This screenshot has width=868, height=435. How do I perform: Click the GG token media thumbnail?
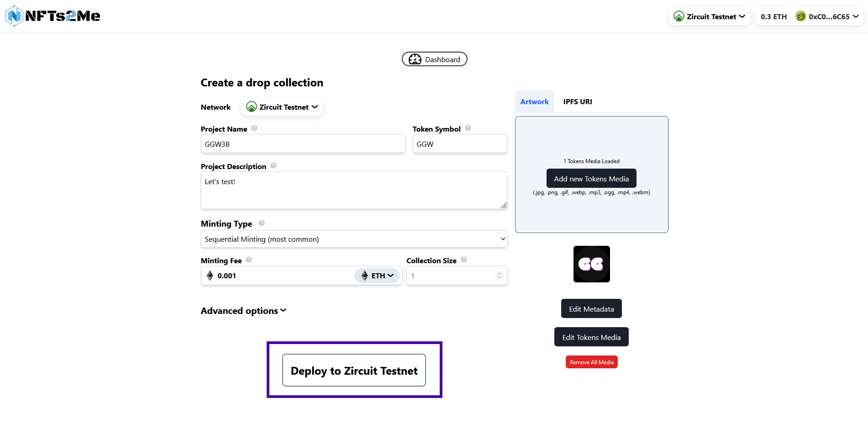tap(591, 264)
